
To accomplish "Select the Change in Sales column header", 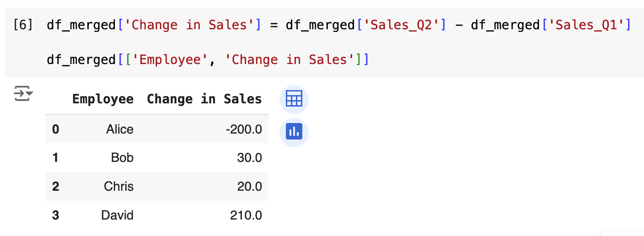I will click(x=204, y=99).
